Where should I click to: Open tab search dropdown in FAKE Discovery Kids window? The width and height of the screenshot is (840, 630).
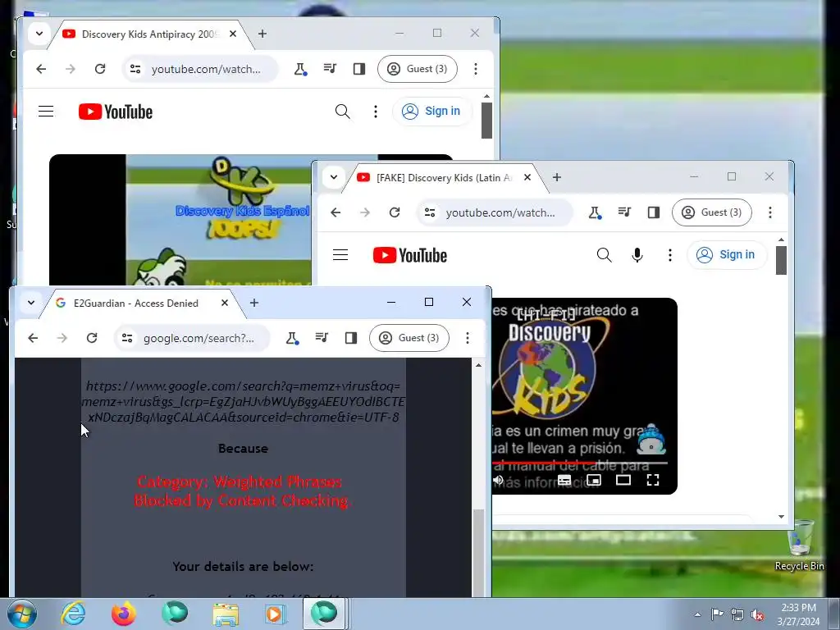coord(334,177)
